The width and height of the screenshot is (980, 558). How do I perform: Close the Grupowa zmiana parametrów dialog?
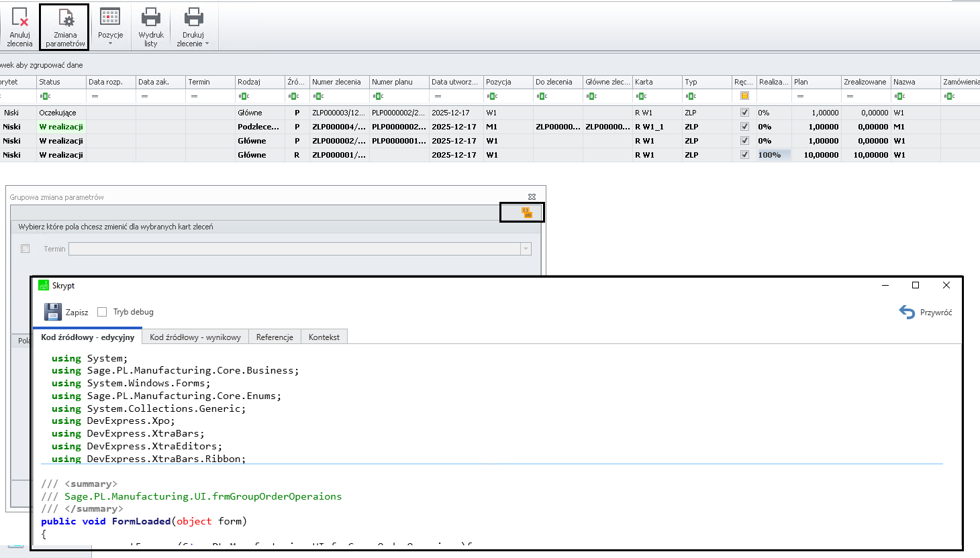pos(532,197)
